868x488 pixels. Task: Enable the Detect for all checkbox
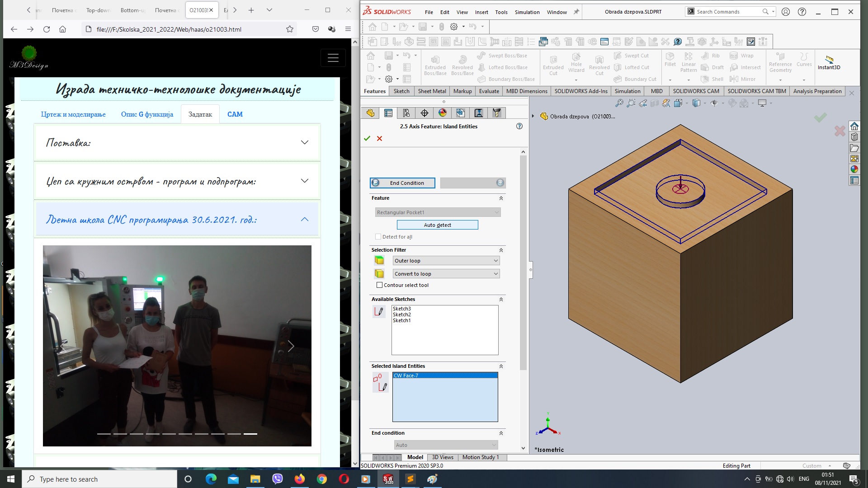(378, 237)
